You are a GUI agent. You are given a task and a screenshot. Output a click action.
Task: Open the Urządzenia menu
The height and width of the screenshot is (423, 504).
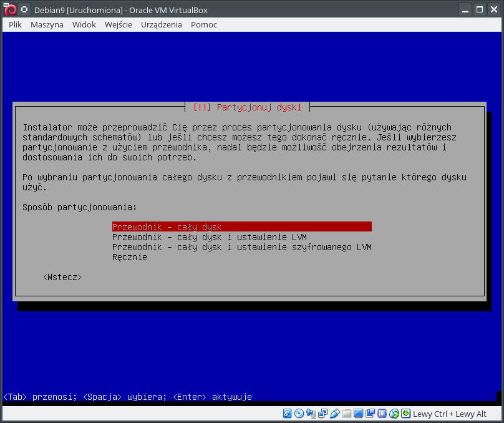click(162, 24)
